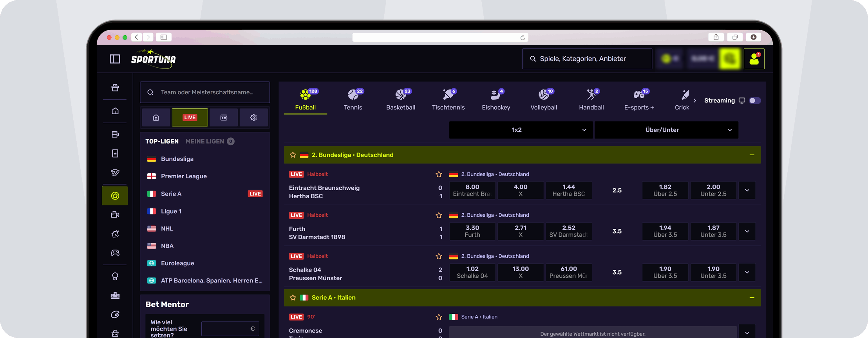Open the Über/Unter market dropdown
Image resolution: width=868 pixels, height=338 pixels.
click(x=666, y=130)
